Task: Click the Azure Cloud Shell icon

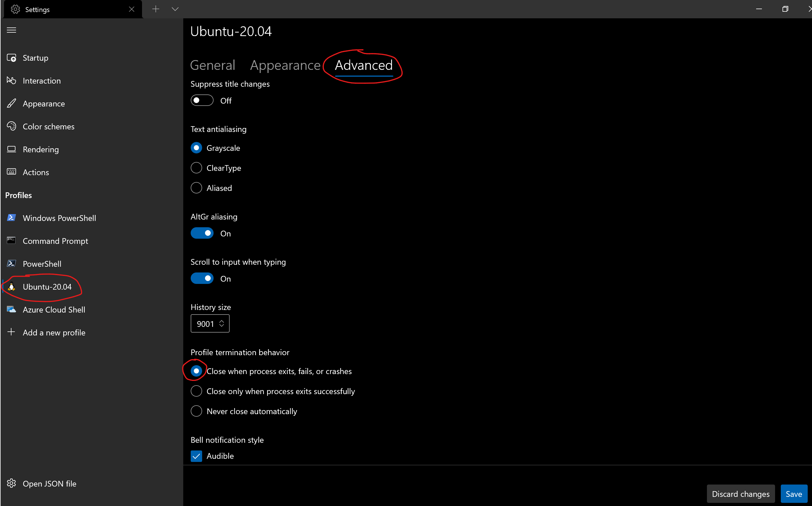Action: click(11, 310)
